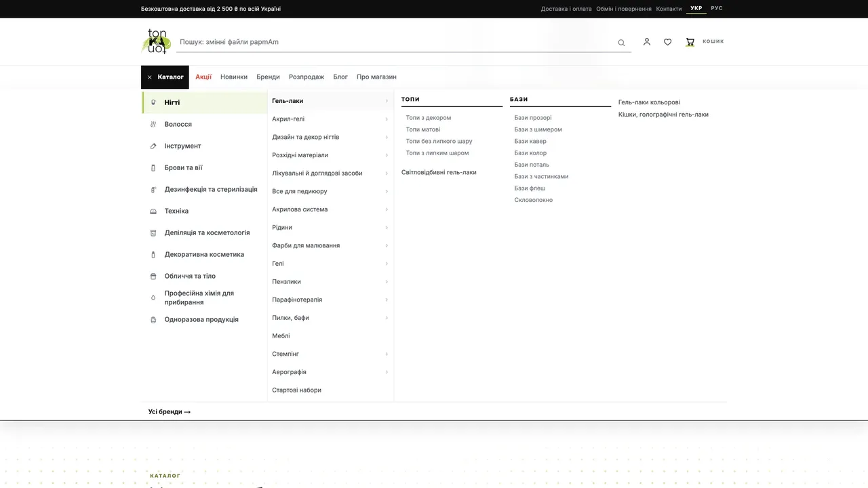Select the Меблі category row

pyautogui.click(x=331, y=336)
